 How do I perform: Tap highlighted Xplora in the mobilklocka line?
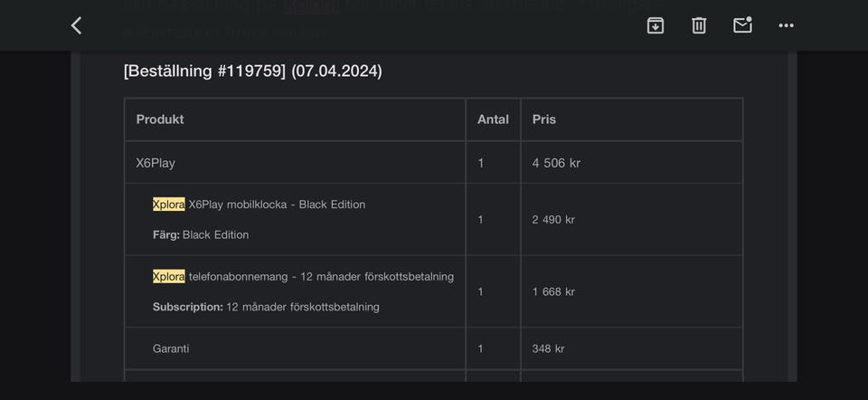[x=168, y=205]
